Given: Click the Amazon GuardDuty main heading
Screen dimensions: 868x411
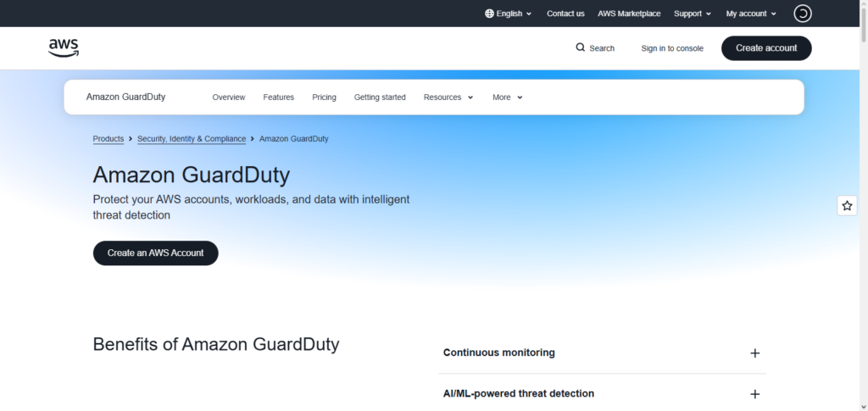Looking at the screenshot, I should pos(192,175).
